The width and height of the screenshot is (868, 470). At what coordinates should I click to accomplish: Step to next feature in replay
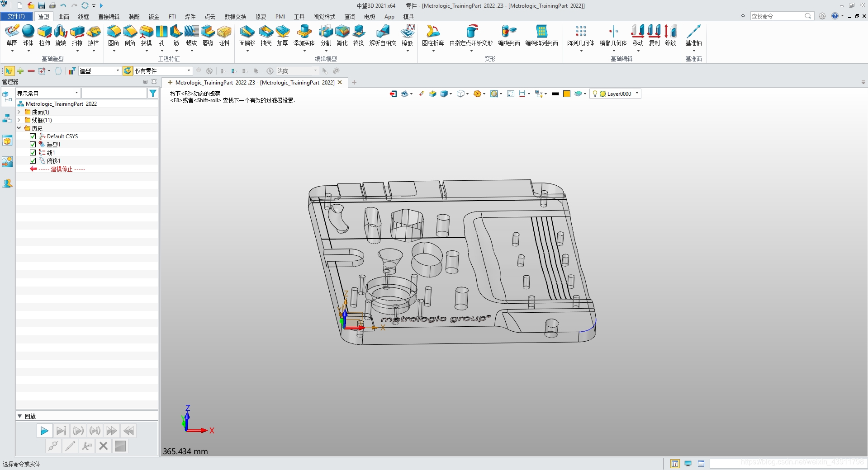(x=61, y=431)
